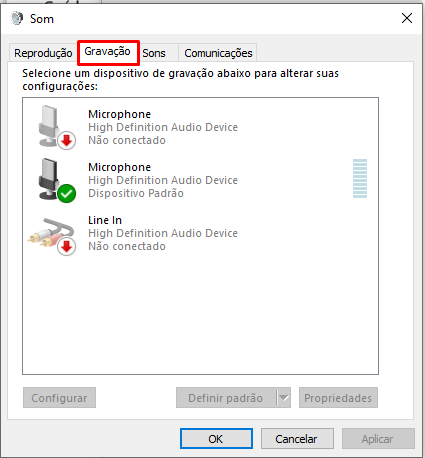Click the Cancelar button

coord(297,439)
